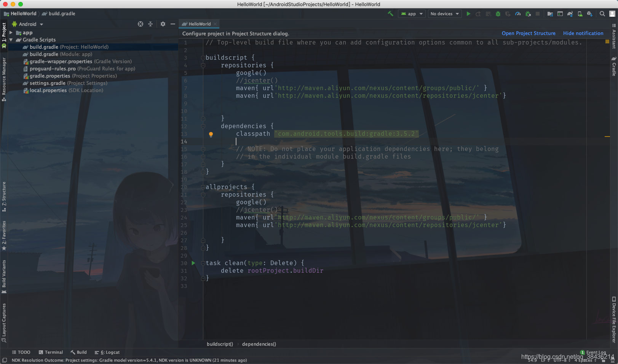618x364 pixels.
Task: Click Attach Debugger to Android Process icon
Action: coord(528,14)
